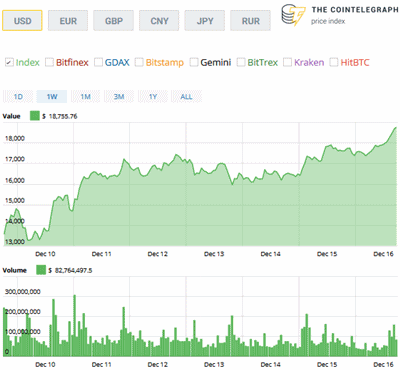Click Dec 13 on the volume chart axis
Image resolution: width=400 pixels, height=370 pixels.
(214, 365)
